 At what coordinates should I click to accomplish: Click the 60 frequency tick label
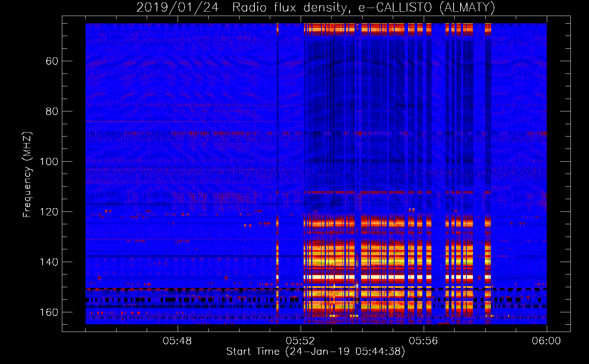click(52, 61)
